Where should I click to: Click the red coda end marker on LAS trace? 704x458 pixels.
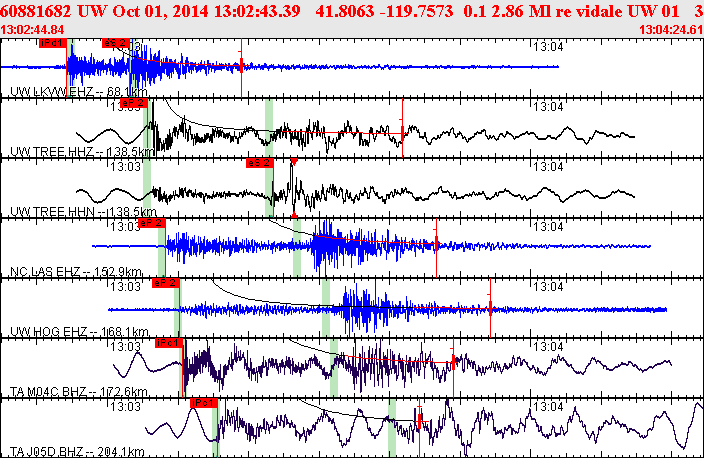tap(436, 244)
